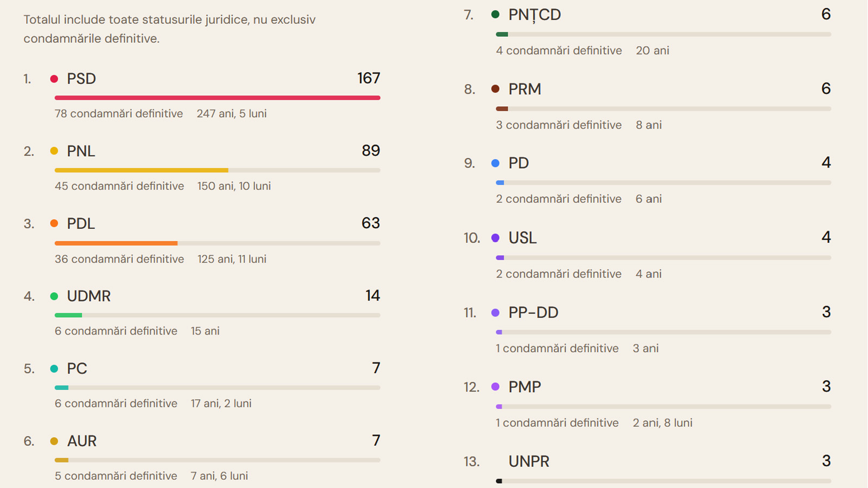Click the teal dot beside PC
Viewport: 868px width, 488px height.
pyautogui.click(x=54, y=369)
